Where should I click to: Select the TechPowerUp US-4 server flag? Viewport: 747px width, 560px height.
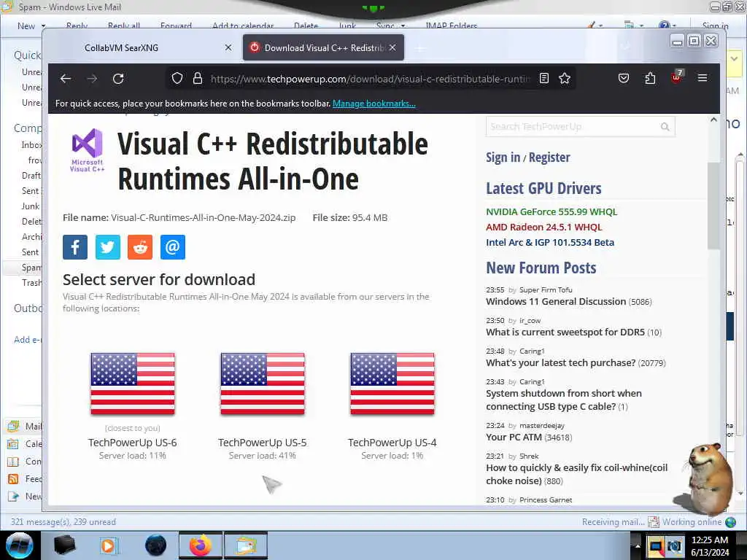(x=392, y=384)
